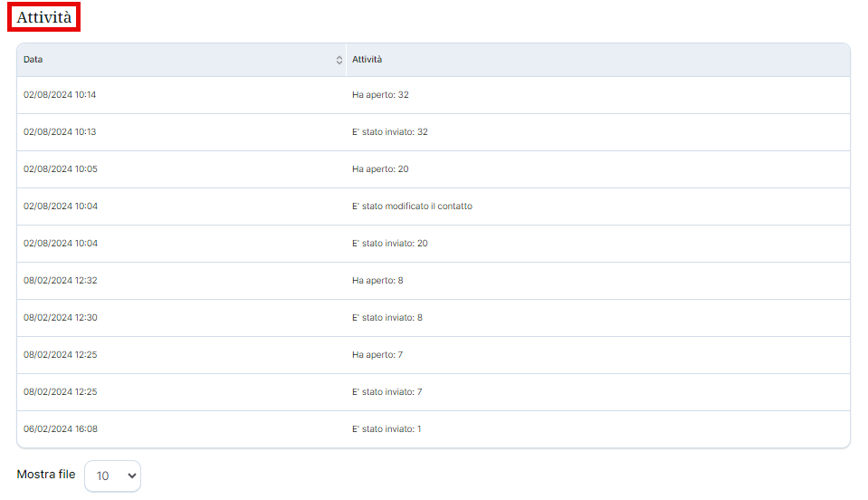Click the Attività column header
This screenshot has width=868, height=500.
[367, 60]
